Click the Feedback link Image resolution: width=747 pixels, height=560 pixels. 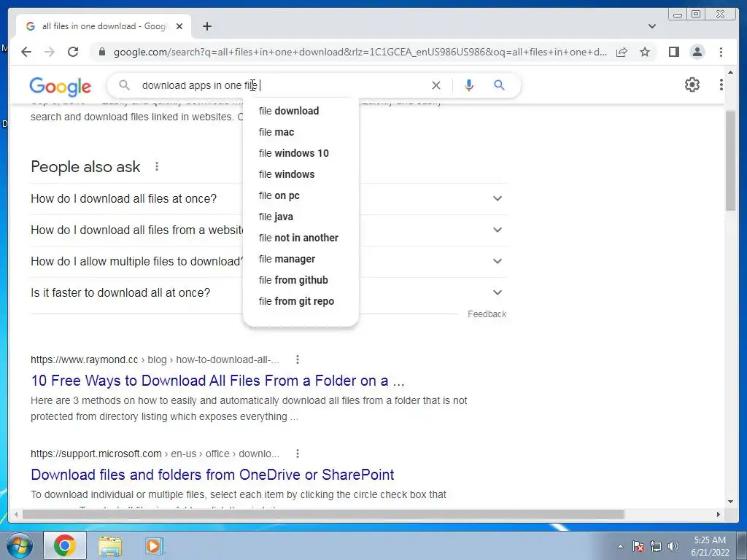[x=487, y=314]
